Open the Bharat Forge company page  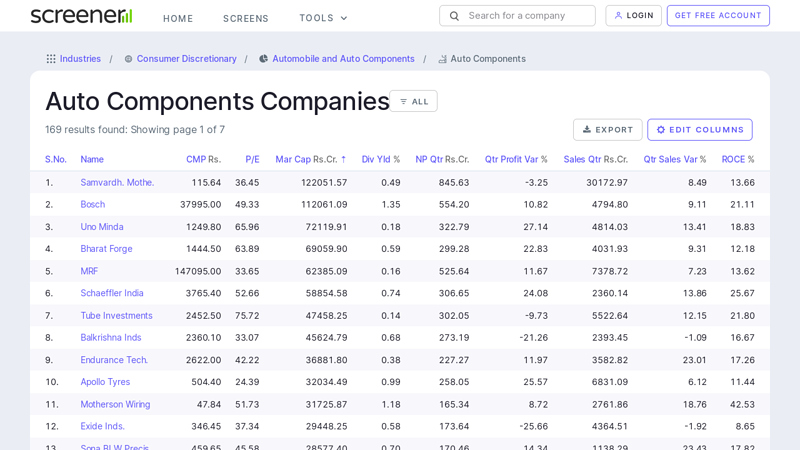point(106,249)
